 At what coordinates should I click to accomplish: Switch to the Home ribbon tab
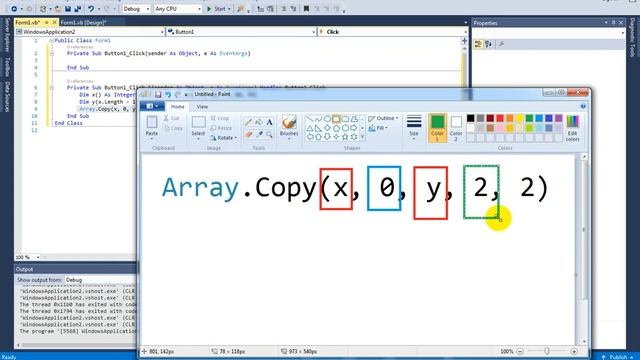pyautogui.click(x=177, y=107)
